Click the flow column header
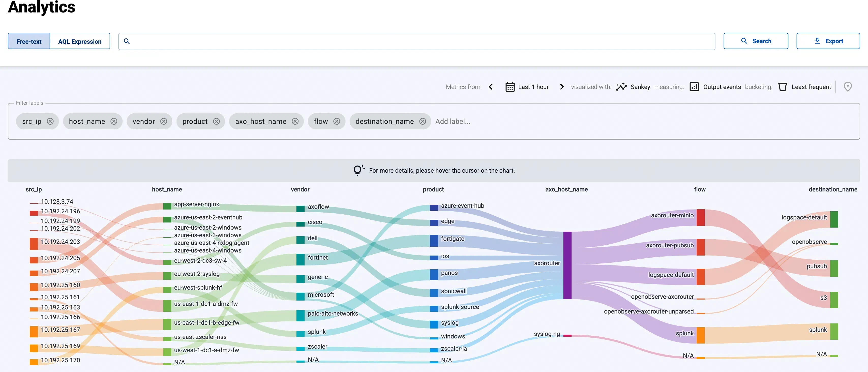 pos(700,189)
